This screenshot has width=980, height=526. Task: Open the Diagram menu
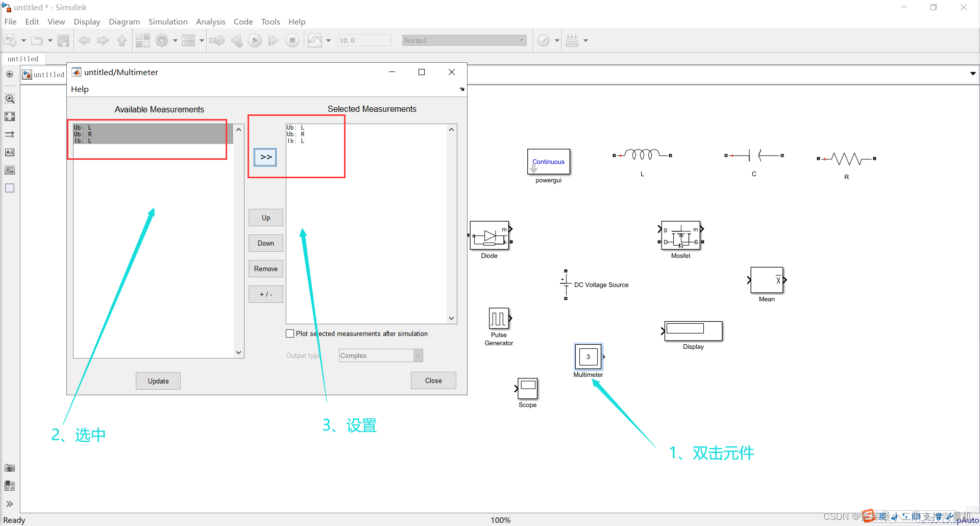(x=124, y=21)
